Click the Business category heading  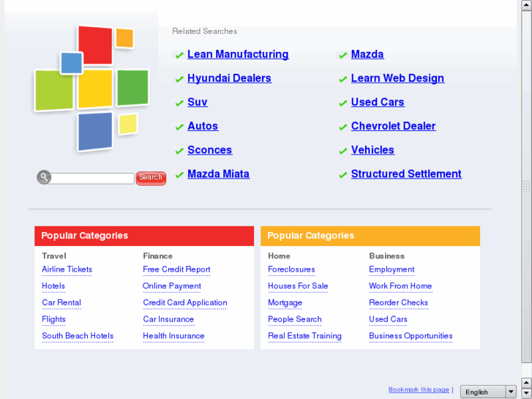pyautogui.click(x=386, y=256)
